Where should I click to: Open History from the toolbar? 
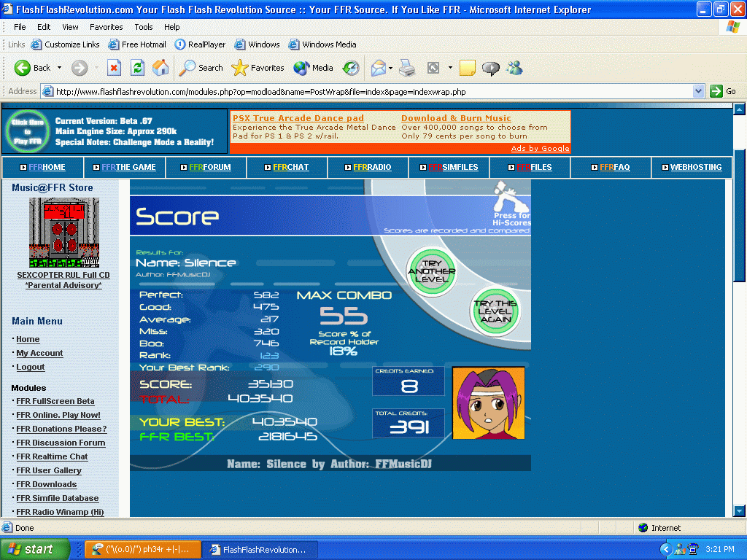tap(351, 68)
